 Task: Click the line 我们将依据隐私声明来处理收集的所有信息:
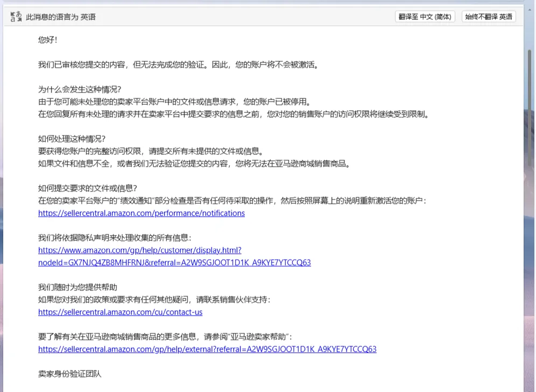(115, 238)
